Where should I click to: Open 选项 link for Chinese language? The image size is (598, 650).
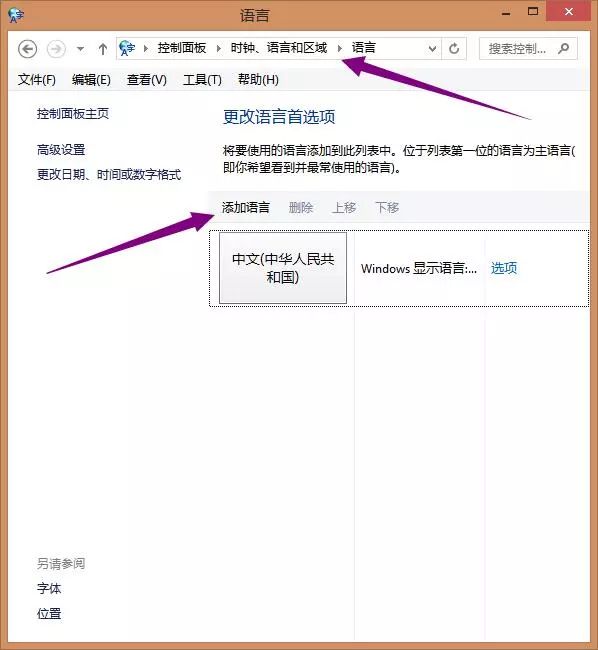[x=504, y=268]
